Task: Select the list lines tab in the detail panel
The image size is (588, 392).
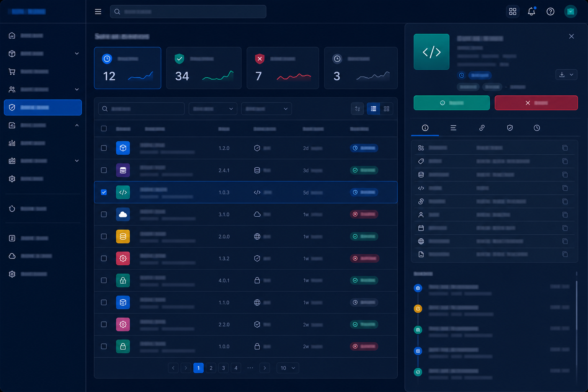Action: point(453,128)
